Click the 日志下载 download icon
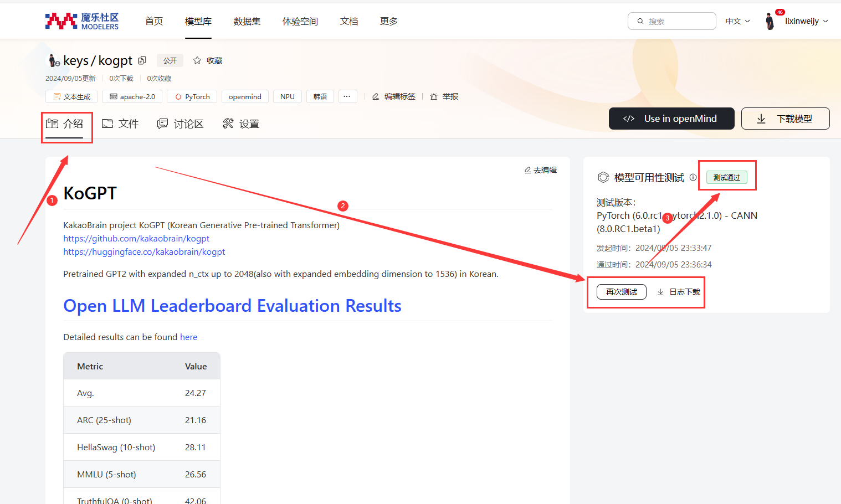 coord(660,292)
